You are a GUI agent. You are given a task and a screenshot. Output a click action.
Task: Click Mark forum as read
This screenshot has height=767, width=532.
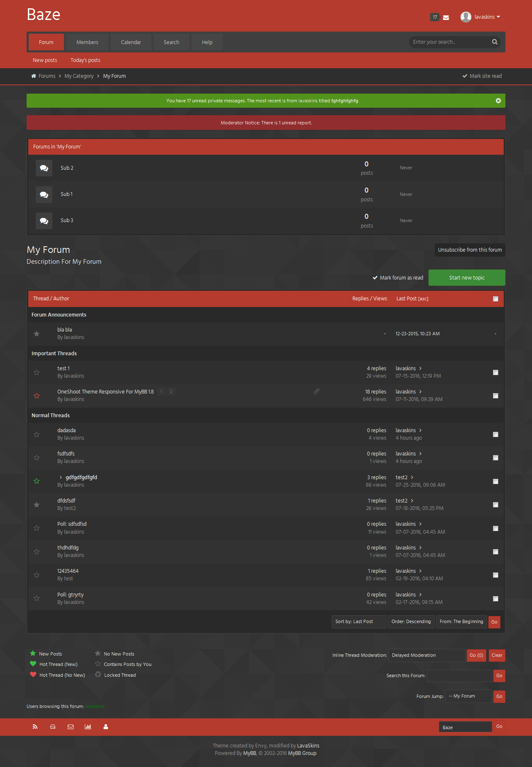pos(398,278)
